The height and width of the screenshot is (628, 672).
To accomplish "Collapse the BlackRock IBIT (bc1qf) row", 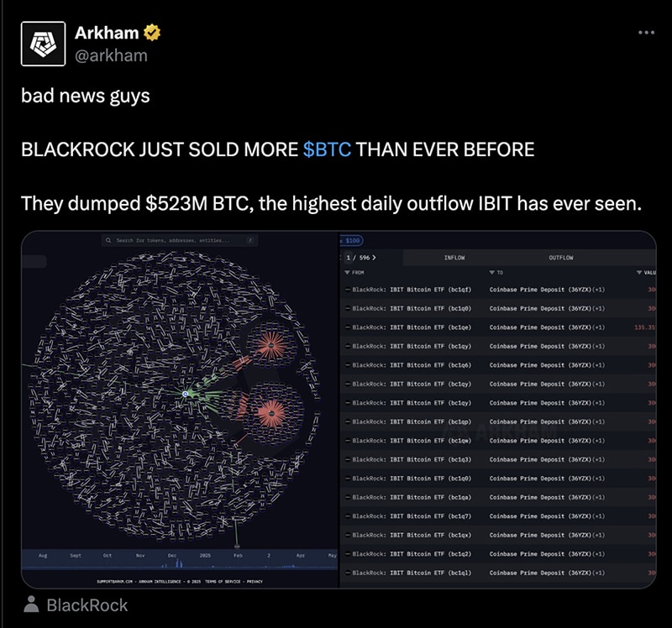I will (347, 288).
